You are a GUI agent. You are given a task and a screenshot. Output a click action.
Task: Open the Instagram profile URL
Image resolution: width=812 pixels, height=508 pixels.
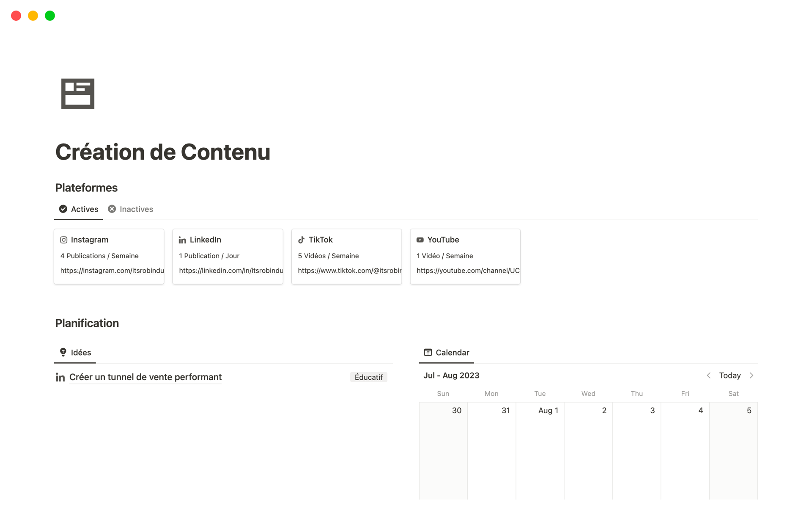112,271
